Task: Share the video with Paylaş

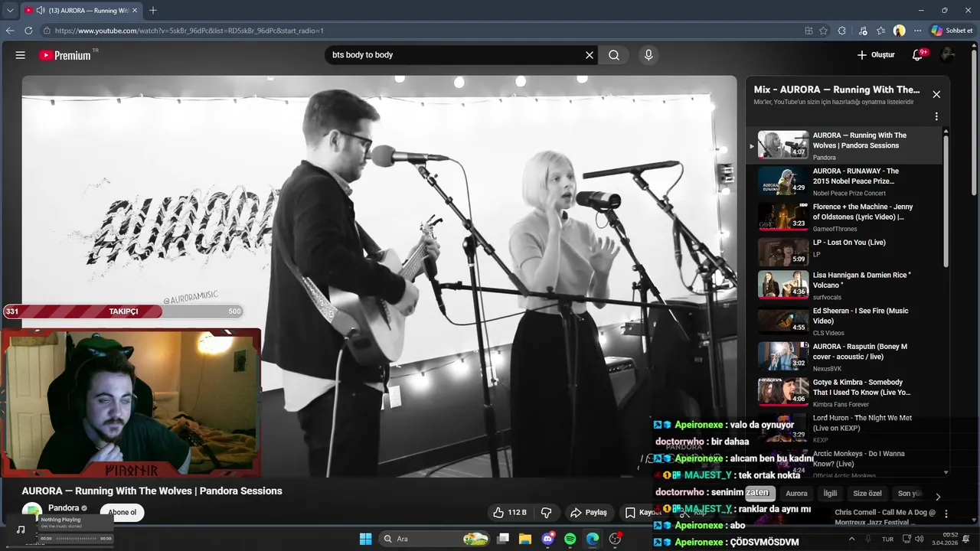Action: 589,513
